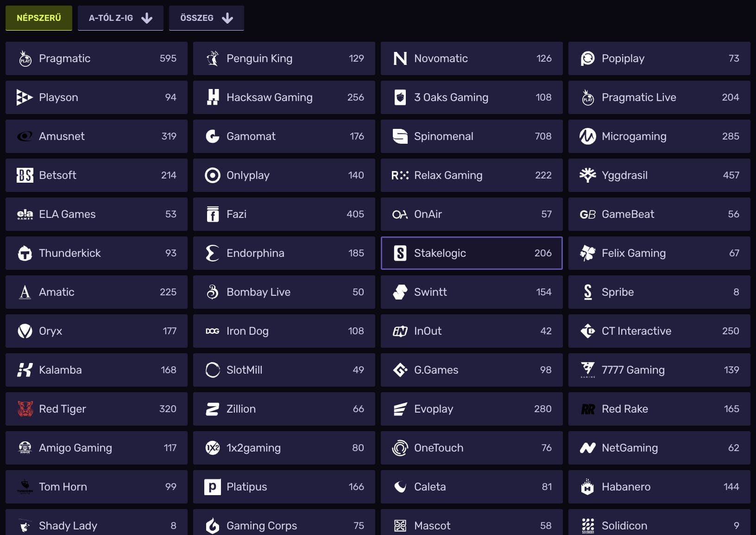Click the Endorphina logo icon
Screen dimensions: 756x535
click(213, 253)
